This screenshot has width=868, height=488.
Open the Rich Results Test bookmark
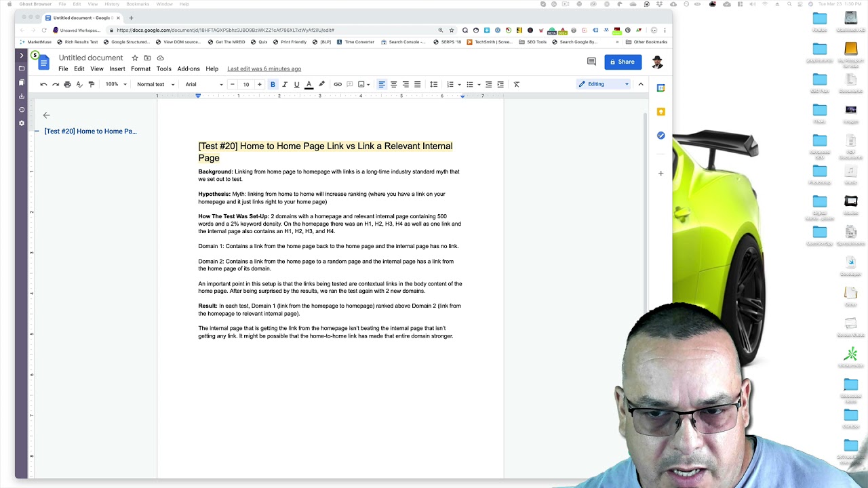point(77,42)
